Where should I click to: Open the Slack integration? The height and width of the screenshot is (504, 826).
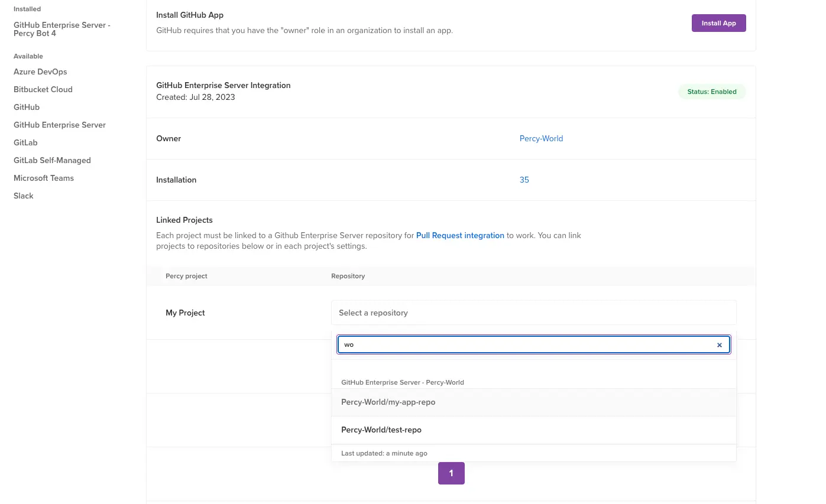point(24,196)
